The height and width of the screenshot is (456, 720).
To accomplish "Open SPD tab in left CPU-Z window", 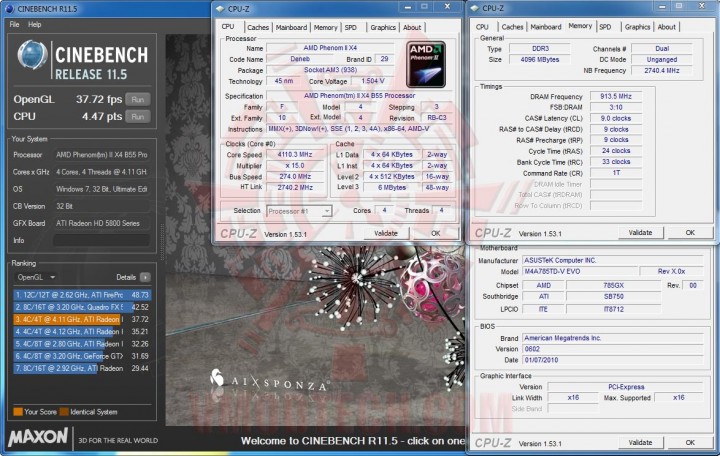I will tap(351, 27).
